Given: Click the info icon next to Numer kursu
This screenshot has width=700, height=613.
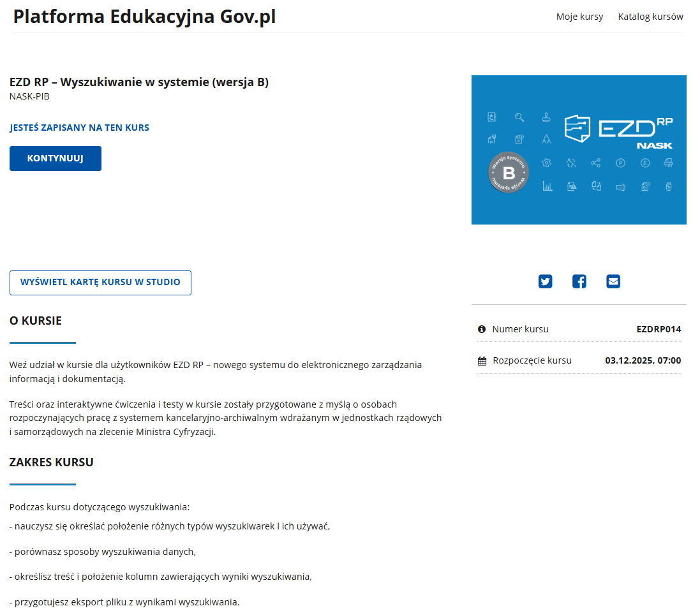Looking at the screenshot, I should click(x=480, y=329).
